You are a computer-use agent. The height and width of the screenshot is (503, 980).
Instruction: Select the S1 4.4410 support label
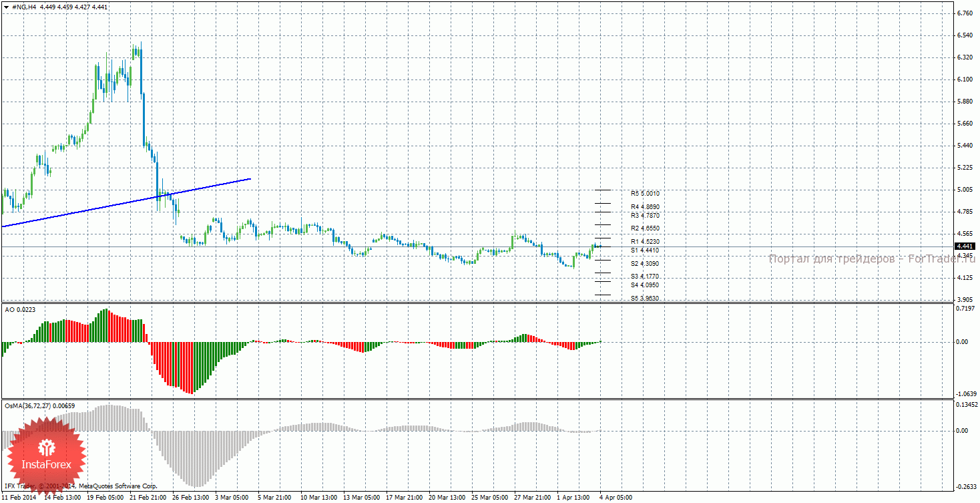(x=645, y=250)
